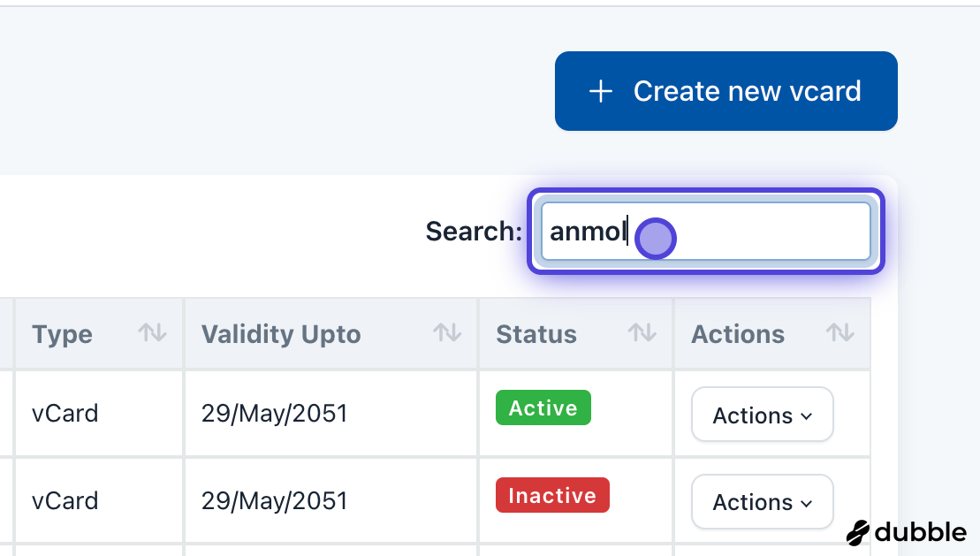The image size is (980, 556).
Task: Click the Validity Upto header text
Action: pyautogui.click(x=281, y=334)
